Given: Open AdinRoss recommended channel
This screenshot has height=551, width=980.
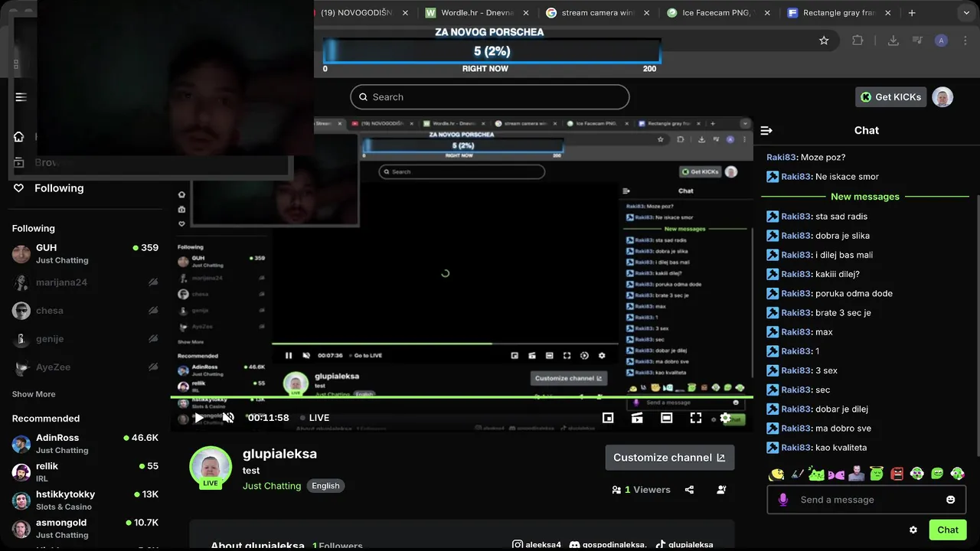Looking at the screenshot, I should click(x=85, y=444).
